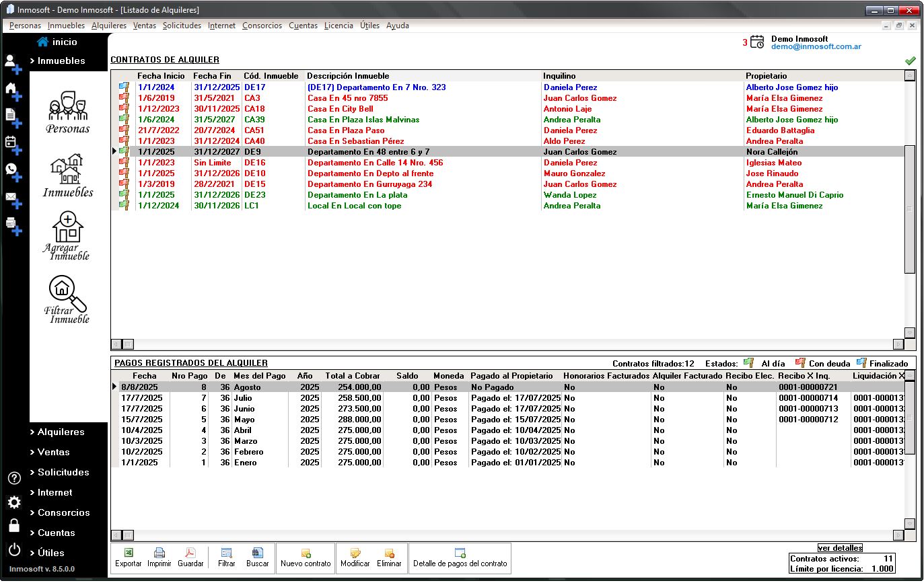Click the Filtrar toolbar button
Image resolution: width=924 pixels, height=583 pixels.
tap(227, 558)
